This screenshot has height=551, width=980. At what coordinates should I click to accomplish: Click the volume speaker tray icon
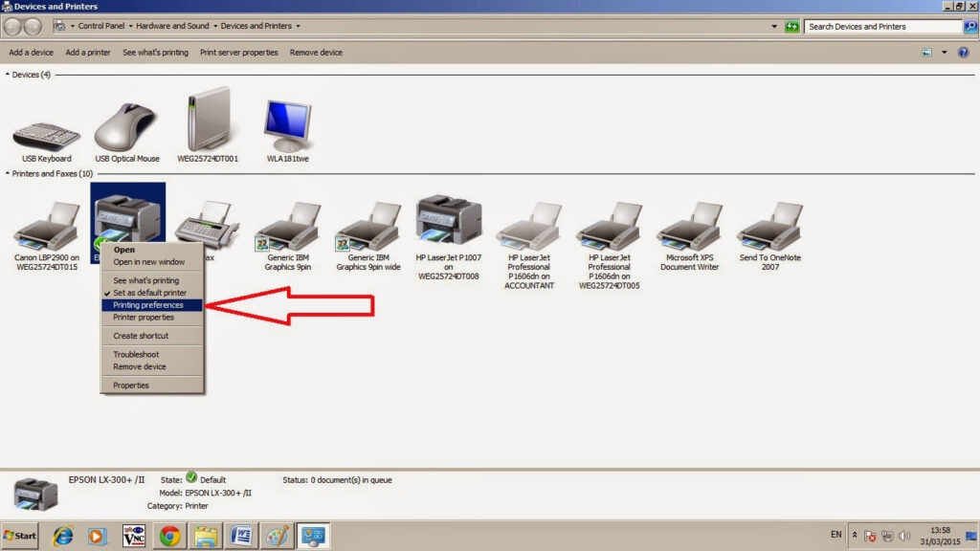click(x=904, y=536)
